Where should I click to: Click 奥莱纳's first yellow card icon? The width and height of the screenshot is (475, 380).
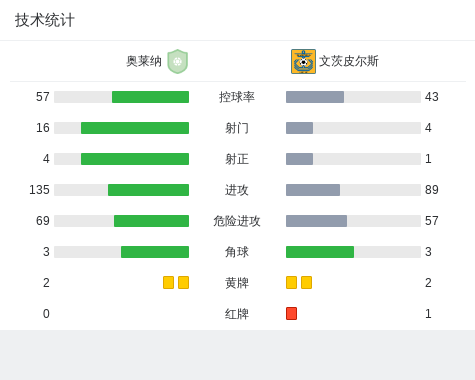point(168,282)
